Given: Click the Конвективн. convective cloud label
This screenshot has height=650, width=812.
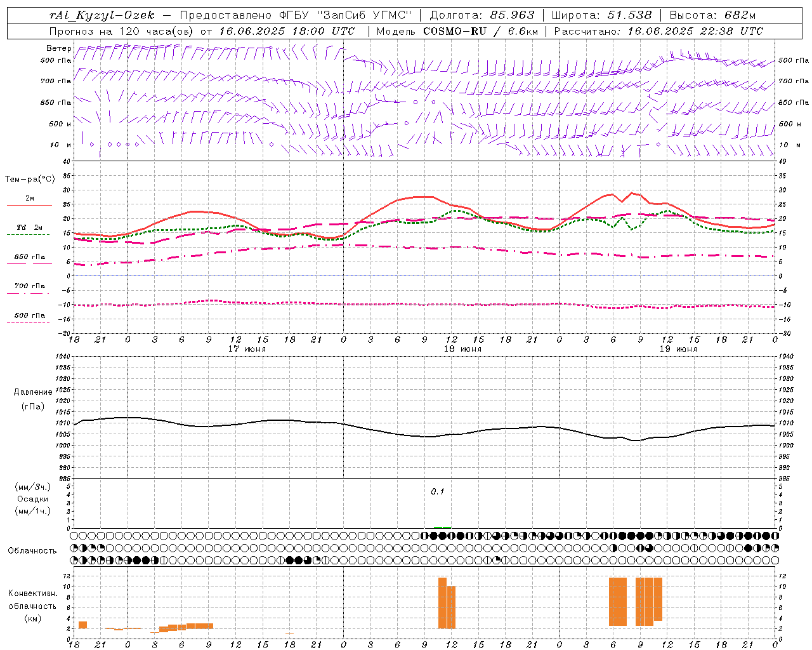Looking at the screenshot, I should point(33,594).
